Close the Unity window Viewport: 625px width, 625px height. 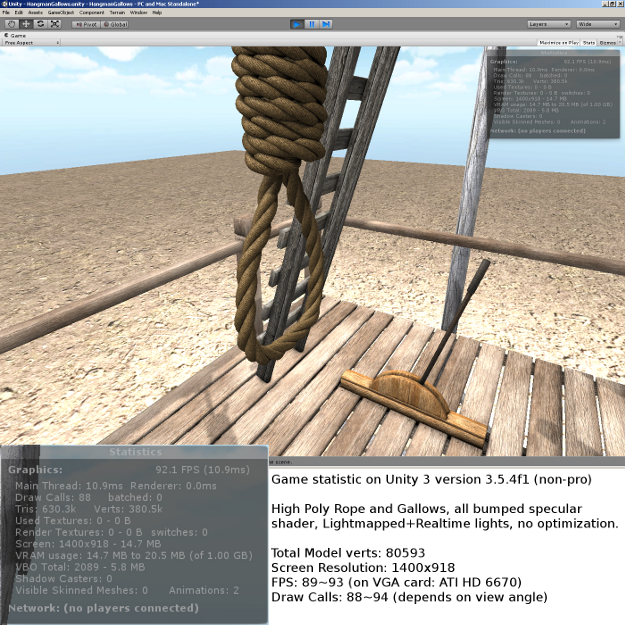(619, 4)
